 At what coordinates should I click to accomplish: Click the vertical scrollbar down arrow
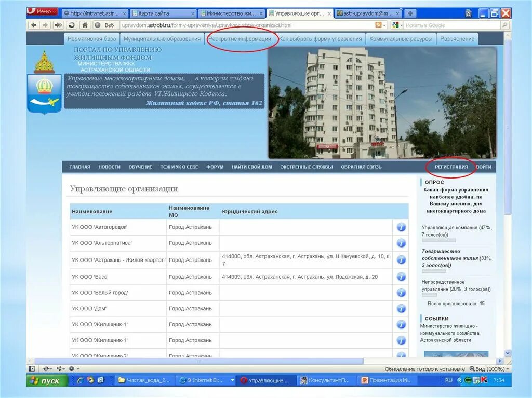(507, 352)
